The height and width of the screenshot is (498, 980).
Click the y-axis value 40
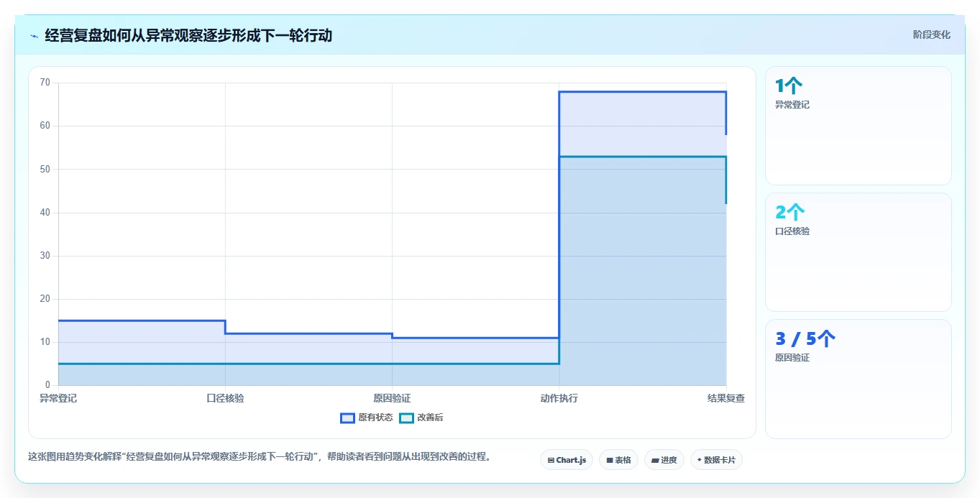coord(45,213)
